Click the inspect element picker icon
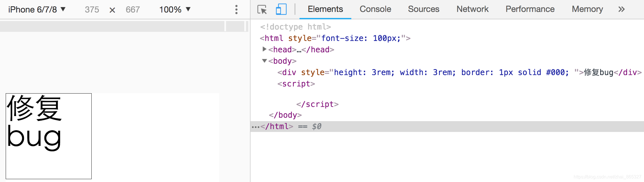The height and width of the screenshot is (182, 644). coord(262,9)
